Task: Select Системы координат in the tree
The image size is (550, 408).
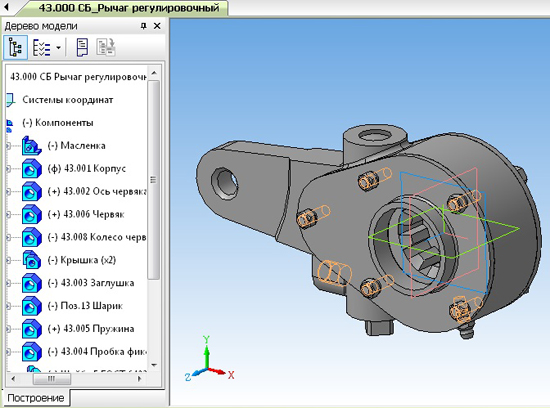Action: (x=68, y=100)
